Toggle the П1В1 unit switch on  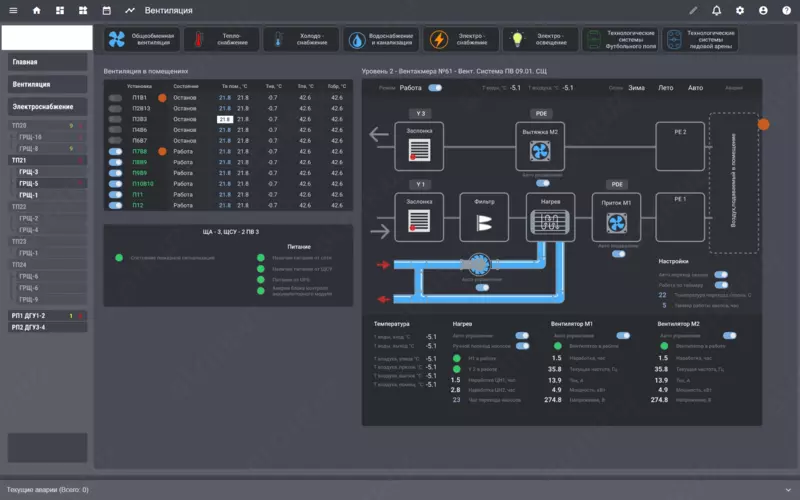pyautogui.click(x=115, y=98)
